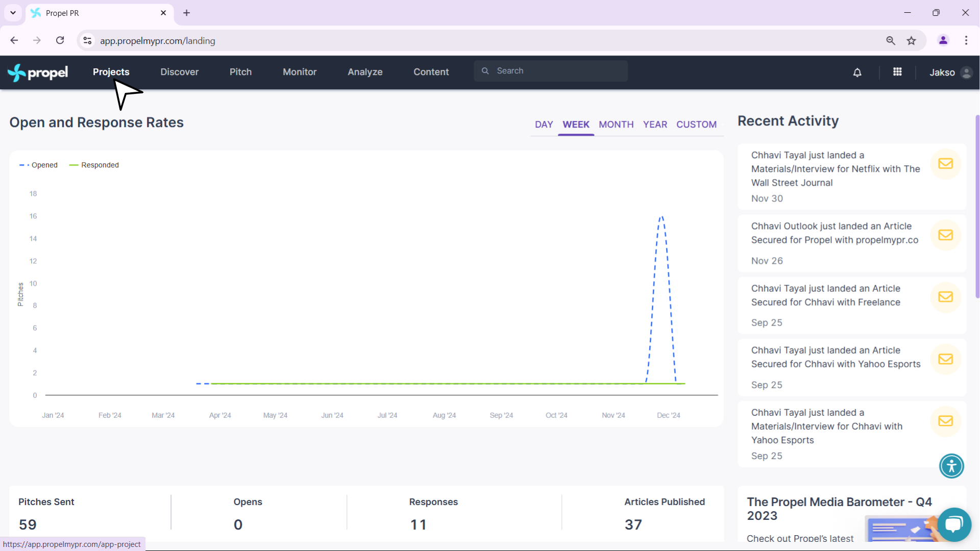
Task: Go forward in browser history
Action: click(x=37, y=40)
